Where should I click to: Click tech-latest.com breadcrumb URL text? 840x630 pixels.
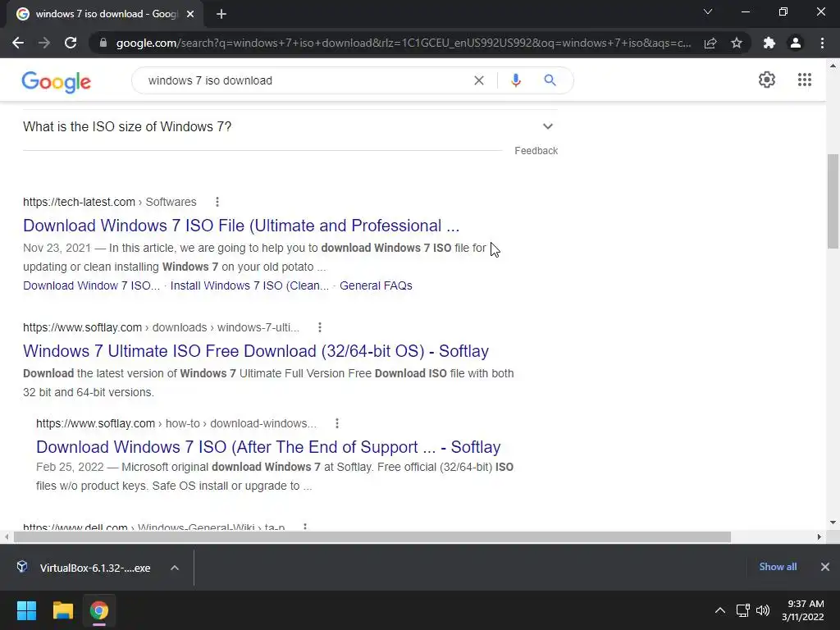(110, 202)
